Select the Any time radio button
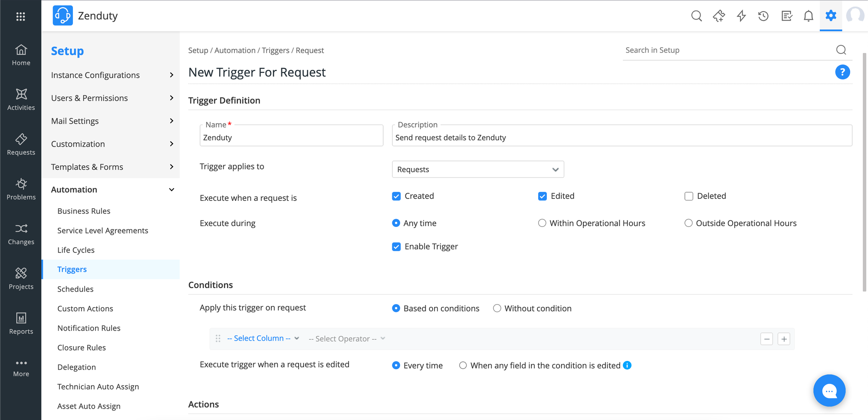Viewport: 868px width, 420px height. (x=396, y=223)
